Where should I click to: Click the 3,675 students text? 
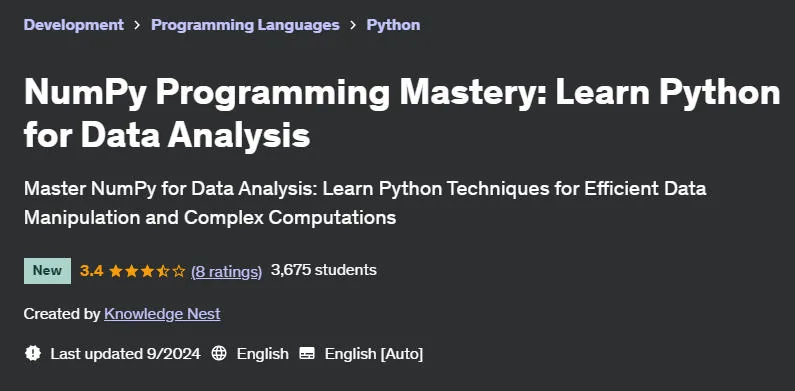pyautogui.click(x=323, y=270)
